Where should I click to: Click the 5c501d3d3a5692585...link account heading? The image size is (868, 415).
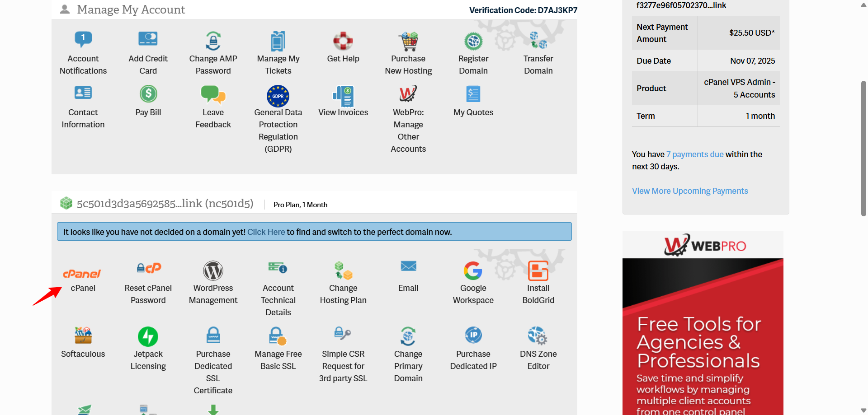165,204
